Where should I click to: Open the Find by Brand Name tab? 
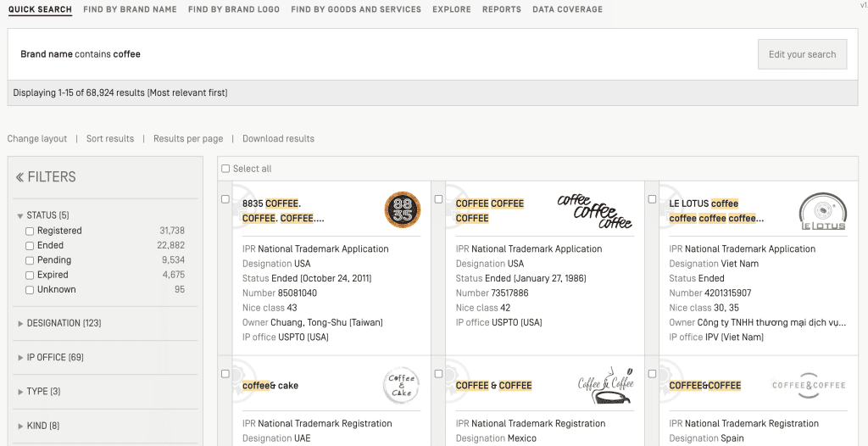130,9
